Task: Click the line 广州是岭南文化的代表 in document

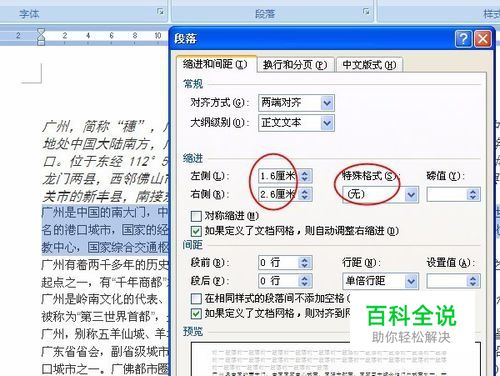Action: point(104,299)
